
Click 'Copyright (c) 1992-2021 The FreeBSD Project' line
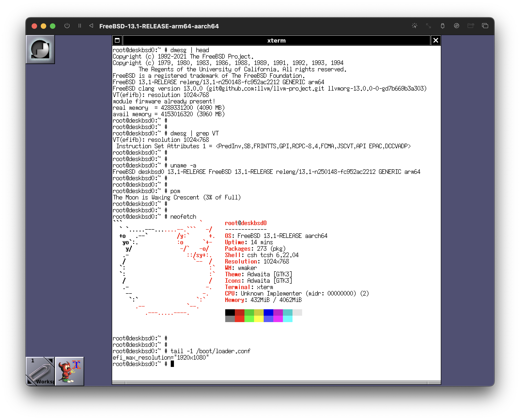click(183, 56)
